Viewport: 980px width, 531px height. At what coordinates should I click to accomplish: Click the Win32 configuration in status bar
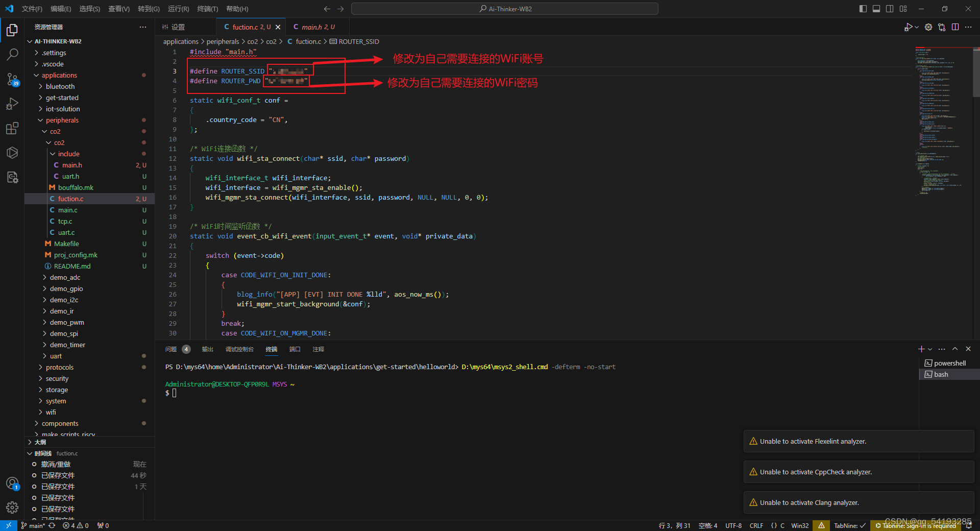tap(800, 525)
